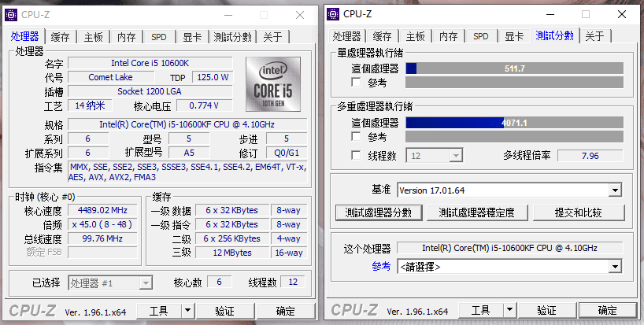
Task: Open 工具 dropdown arrow in left window
Action: (x=187, y=311)
